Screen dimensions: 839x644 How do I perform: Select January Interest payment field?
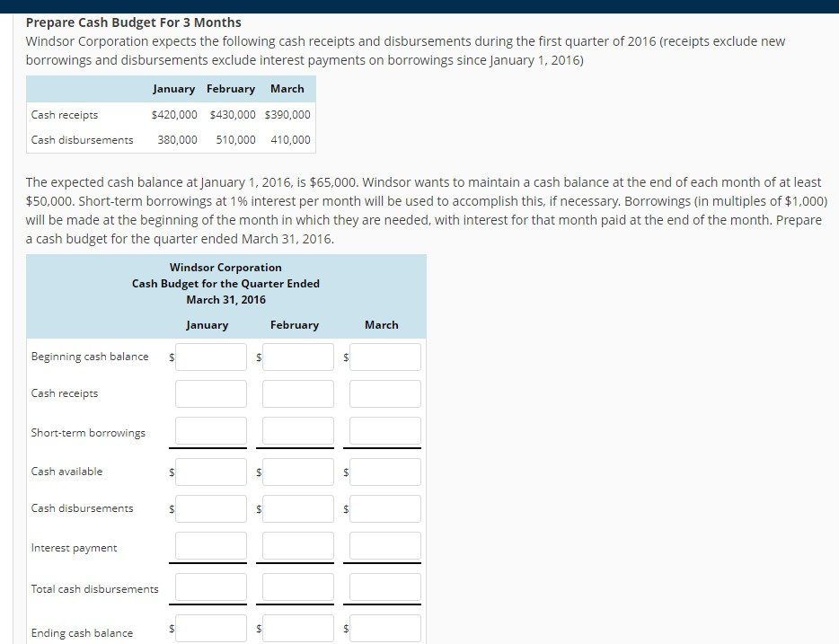tap(211, 545)
